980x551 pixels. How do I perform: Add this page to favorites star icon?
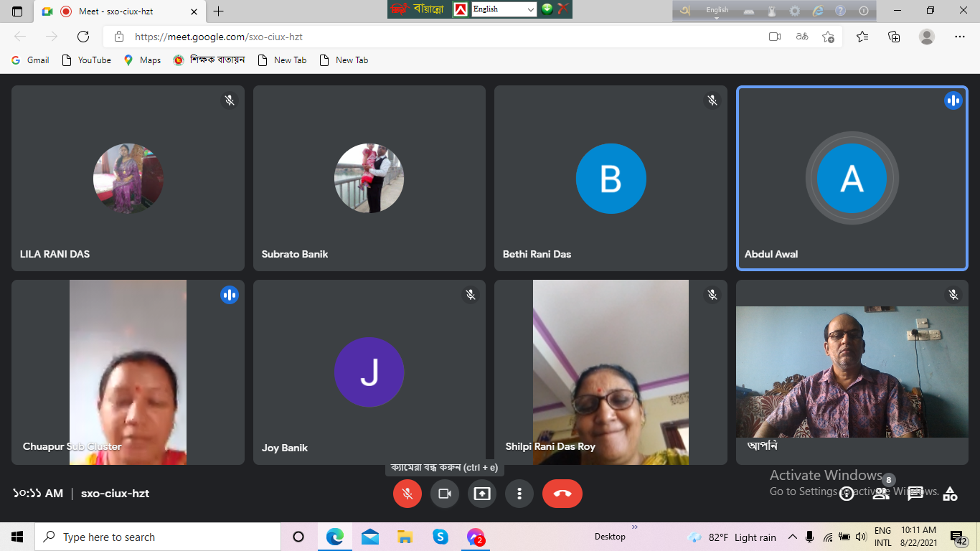tap(828, 37)
